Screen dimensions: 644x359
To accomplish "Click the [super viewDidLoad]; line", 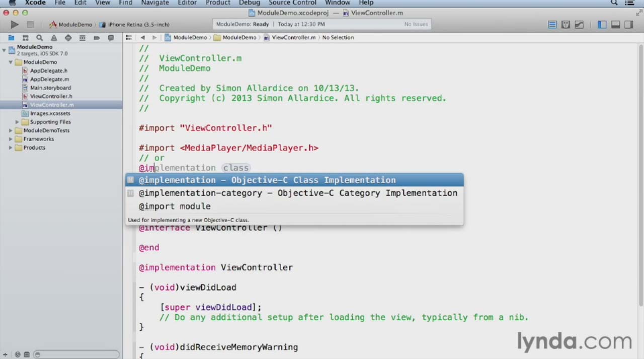I will (x=210, y=307).
